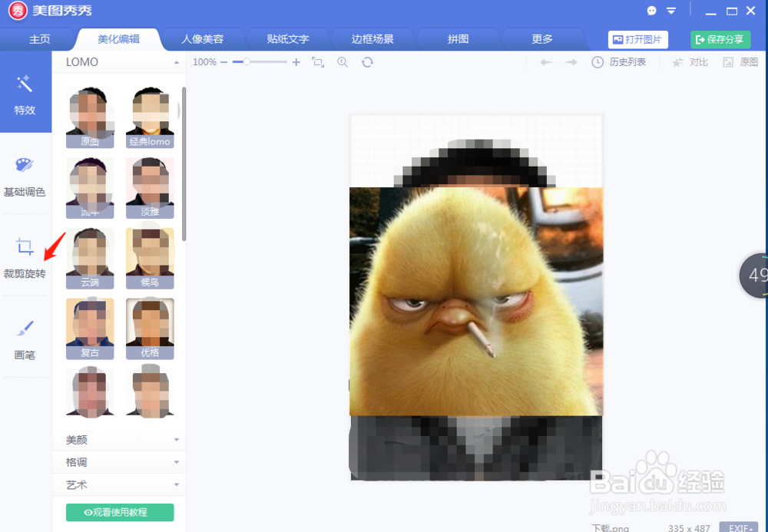Apply the 优格 effect thumbnail
768x532 pixels.
click(150, 329)
